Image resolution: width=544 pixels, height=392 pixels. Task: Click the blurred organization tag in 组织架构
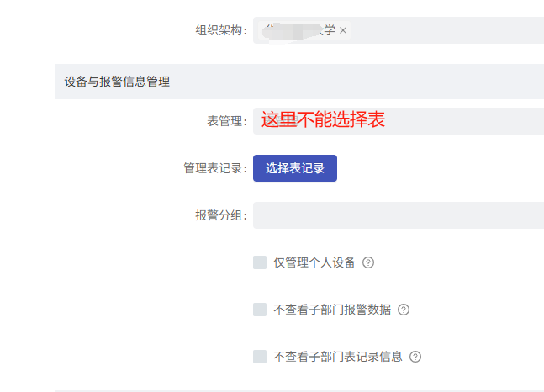pyautogui.click(x=298, y=31)
